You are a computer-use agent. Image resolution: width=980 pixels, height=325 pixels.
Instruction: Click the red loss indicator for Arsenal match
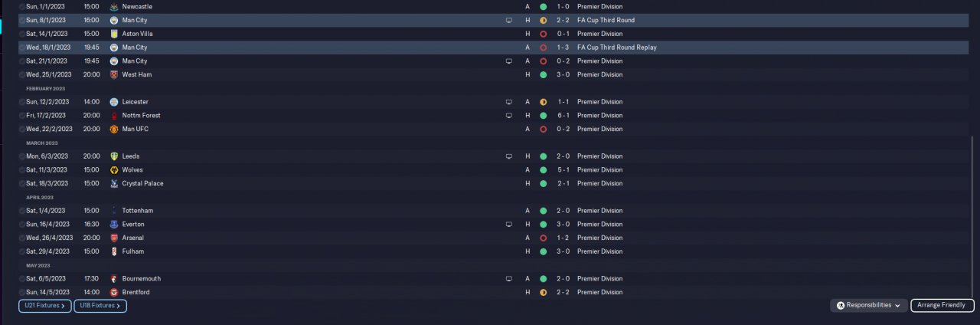(x=543, y=238)
